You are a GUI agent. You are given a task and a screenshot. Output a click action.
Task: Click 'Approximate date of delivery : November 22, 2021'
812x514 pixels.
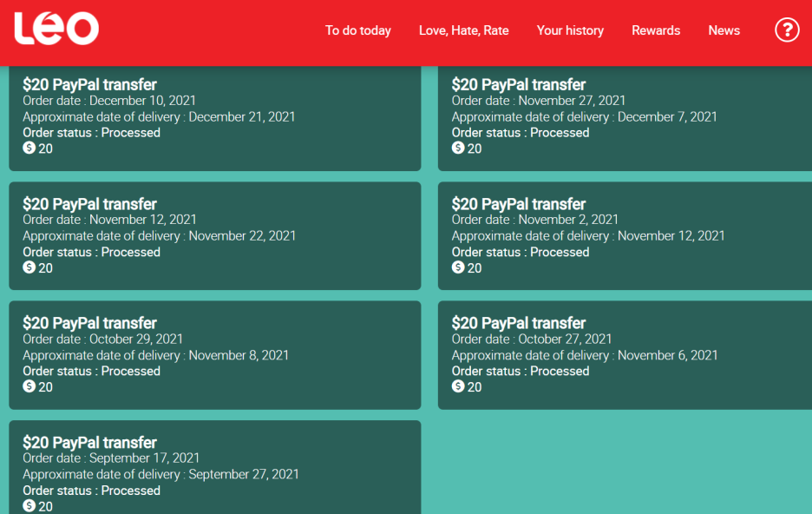coord(160,236)
